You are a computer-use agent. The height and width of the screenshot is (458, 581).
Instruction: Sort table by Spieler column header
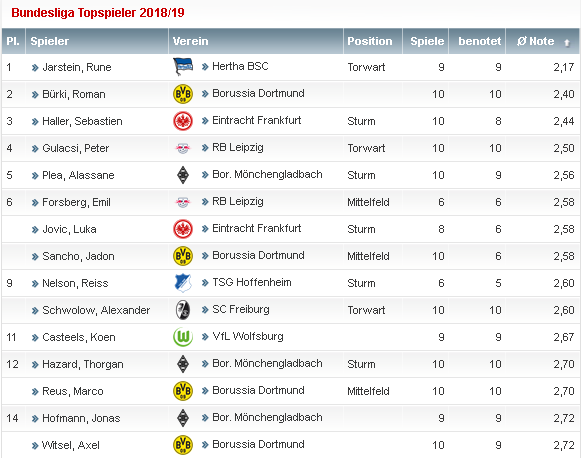point(50,41)
